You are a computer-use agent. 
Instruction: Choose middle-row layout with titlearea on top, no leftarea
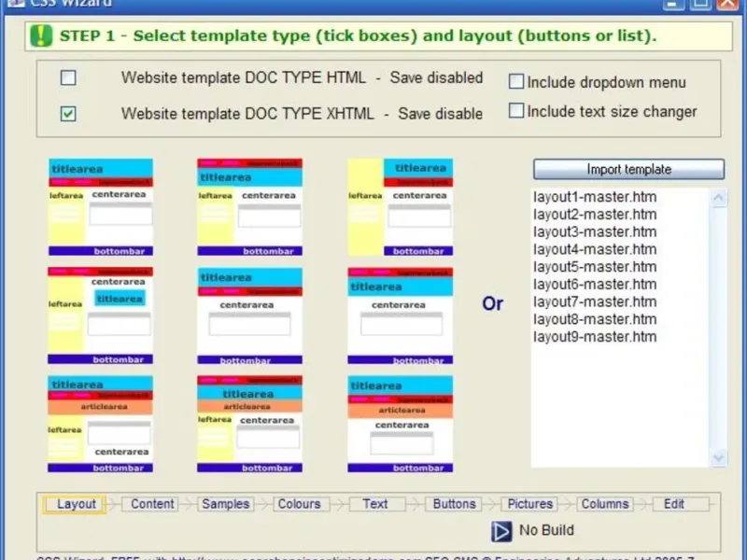click(x=250, y=315)
